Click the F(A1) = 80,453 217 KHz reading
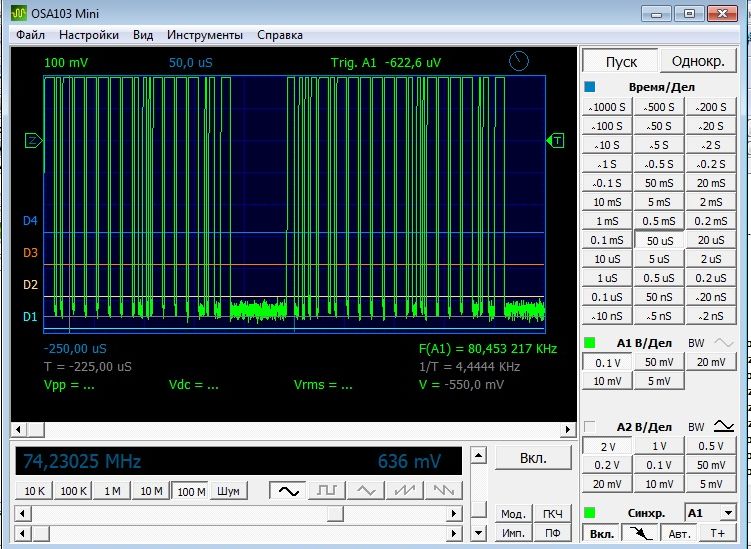Viewport: 751px width, 549px height. point(488,349)
